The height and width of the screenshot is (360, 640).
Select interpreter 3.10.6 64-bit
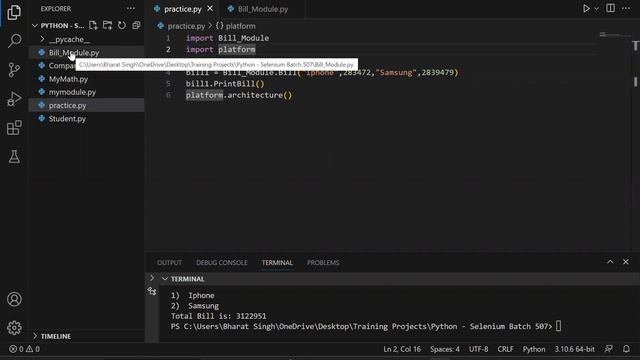(x=574, y=349)
